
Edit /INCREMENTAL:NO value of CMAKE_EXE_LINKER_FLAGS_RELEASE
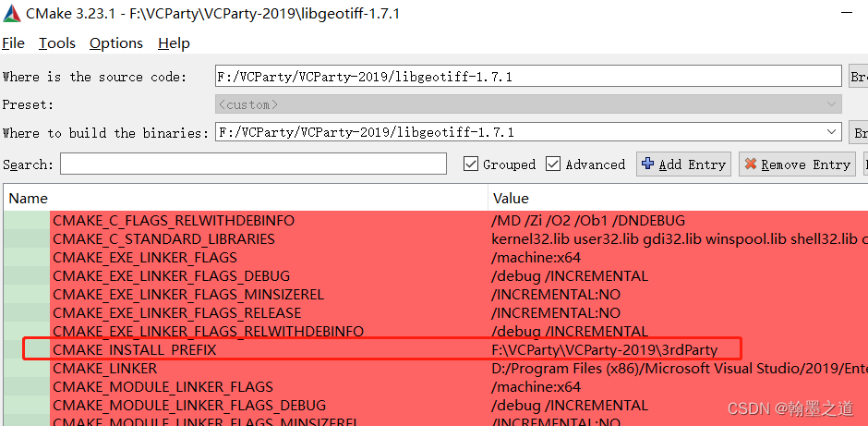pyautogui.click(x=556, y=313)
